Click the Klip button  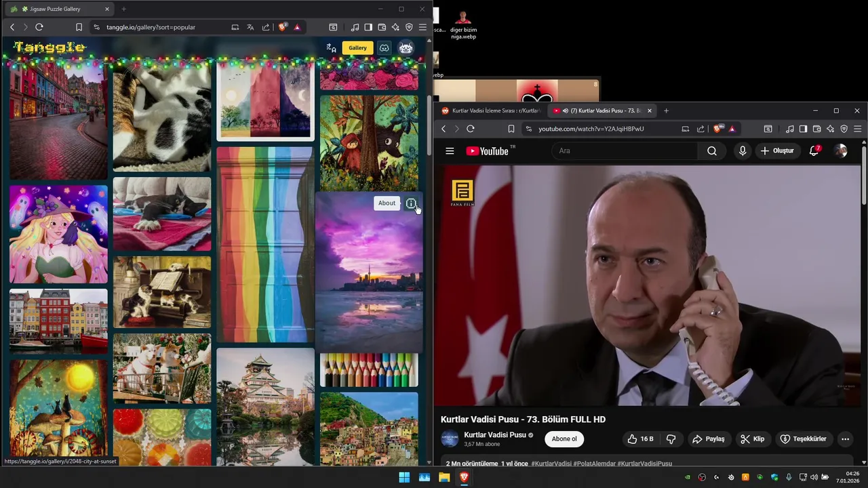[x=753, y=439]
